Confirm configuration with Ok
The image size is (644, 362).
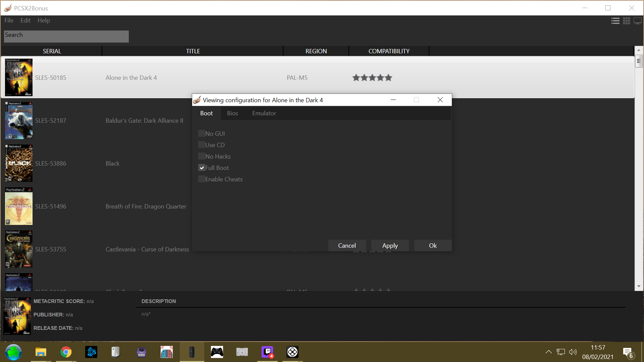click(x=433, y=245)
